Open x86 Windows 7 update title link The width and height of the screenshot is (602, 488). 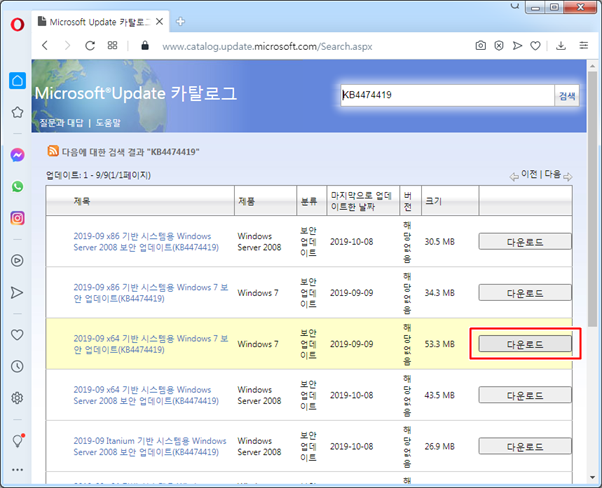[150, 293]
